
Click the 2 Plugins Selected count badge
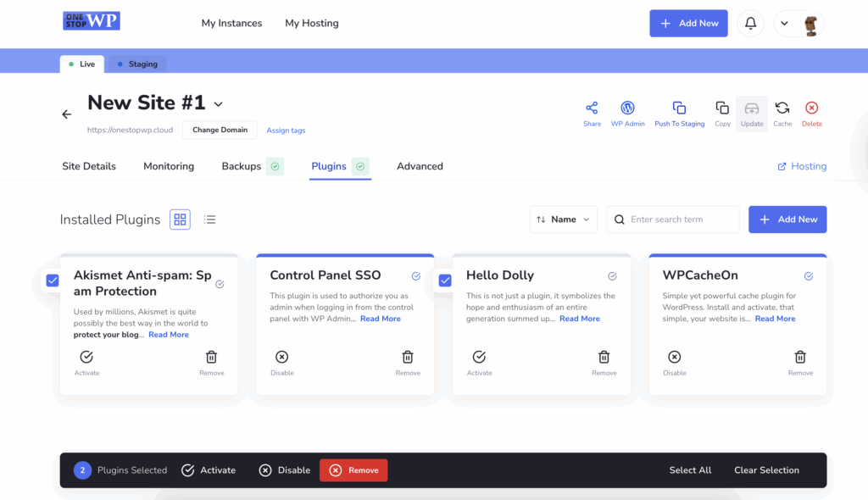[82, 470]
